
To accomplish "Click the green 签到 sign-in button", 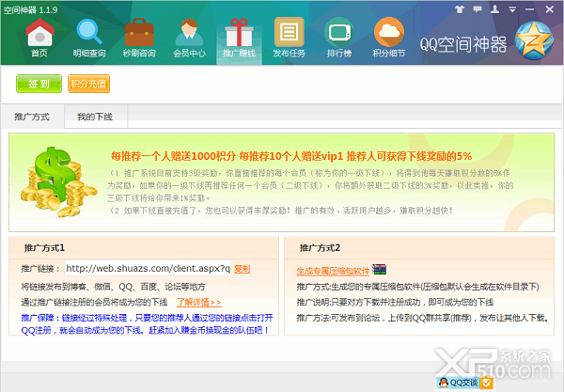I will (39, 84).
